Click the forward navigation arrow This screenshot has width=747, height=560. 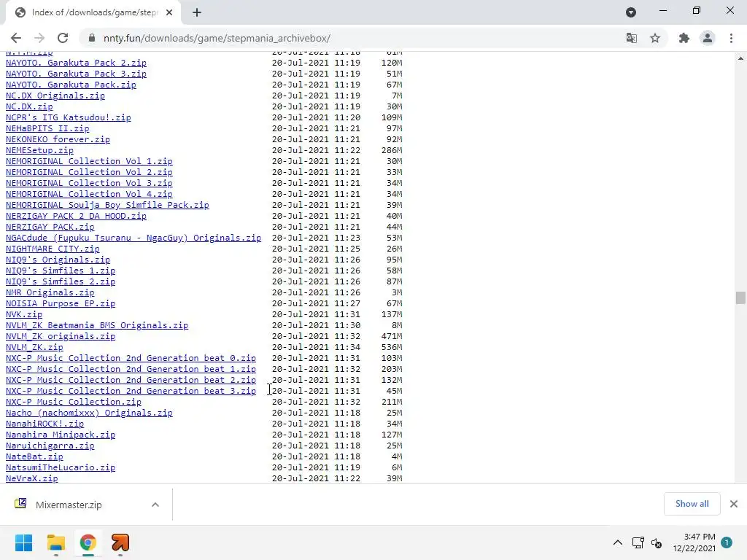39,38
